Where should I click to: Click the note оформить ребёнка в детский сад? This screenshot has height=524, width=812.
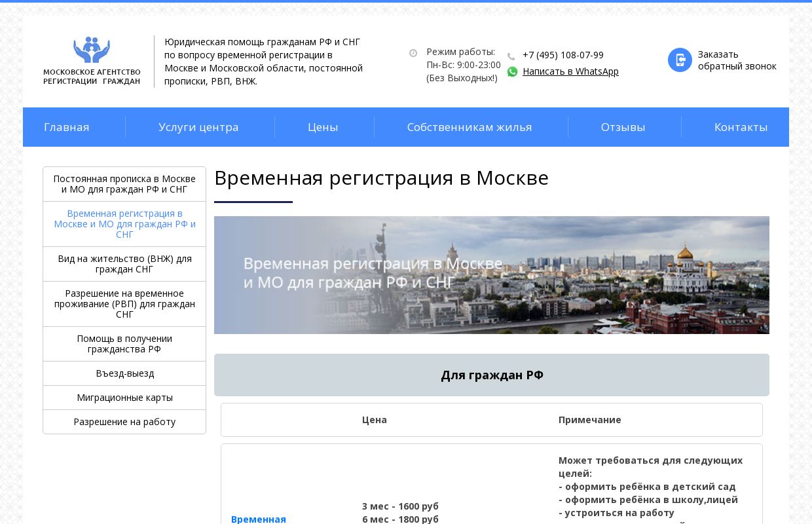point(647,487)
